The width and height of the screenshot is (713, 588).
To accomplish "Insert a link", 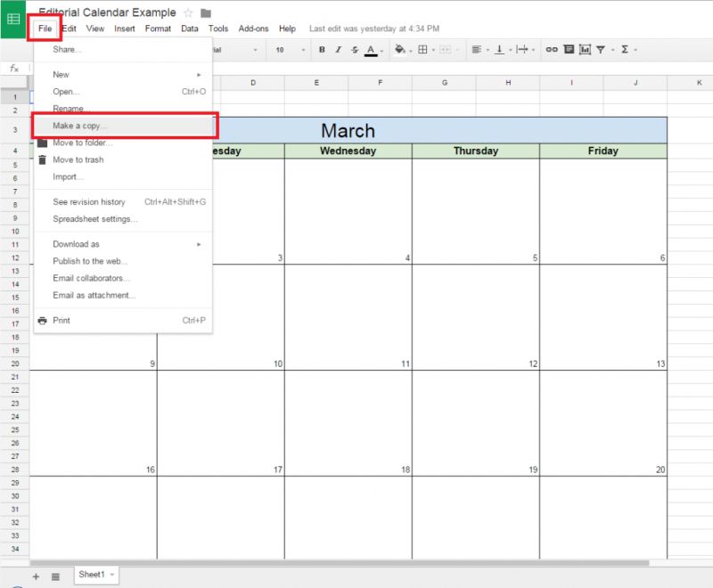I will pyautogui.click(x=551, y=50).
